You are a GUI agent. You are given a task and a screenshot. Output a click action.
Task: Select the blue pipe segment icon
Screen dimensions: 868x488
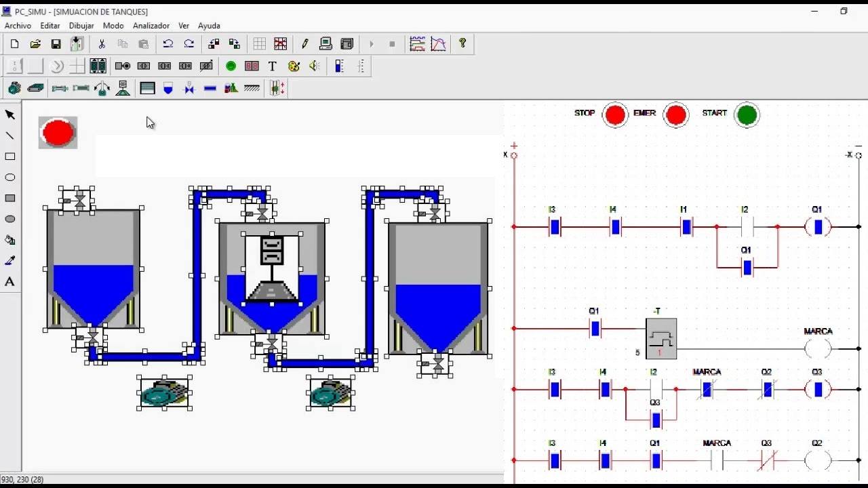(210, 88)
